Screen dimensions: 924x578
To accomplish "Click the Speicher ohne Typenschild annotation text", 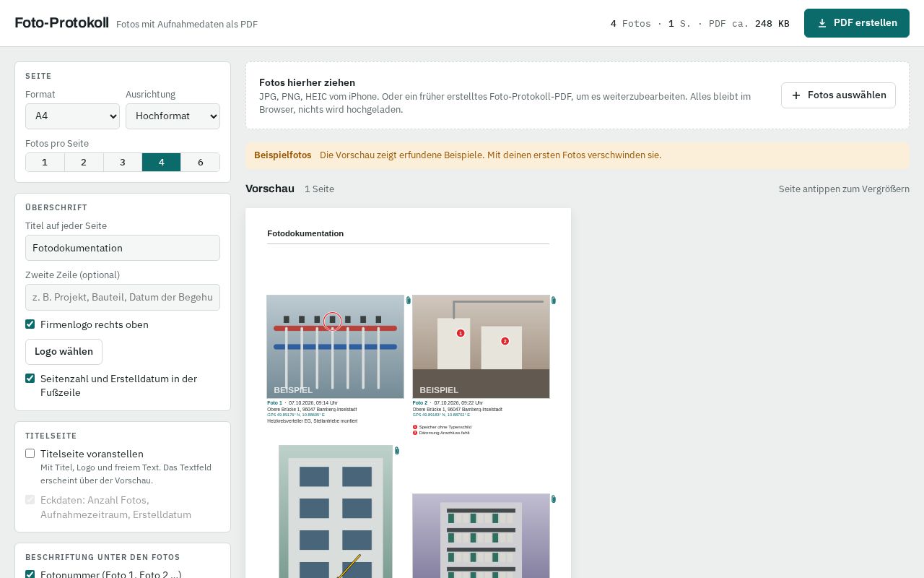I will [x=445, y=427].
